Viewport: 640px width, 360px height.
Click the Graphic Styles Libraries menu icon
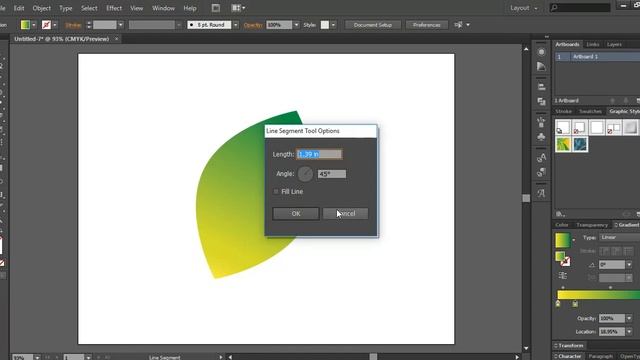coord(560,214)
